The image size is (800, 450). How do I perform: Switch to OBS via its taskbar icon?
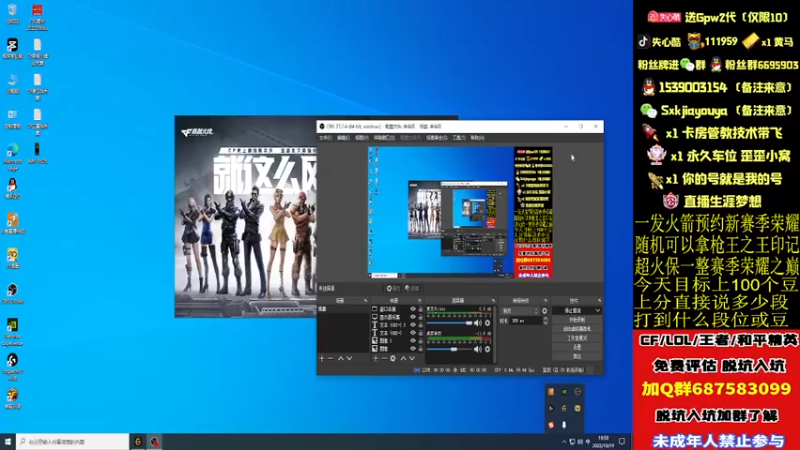coord(155,441)
